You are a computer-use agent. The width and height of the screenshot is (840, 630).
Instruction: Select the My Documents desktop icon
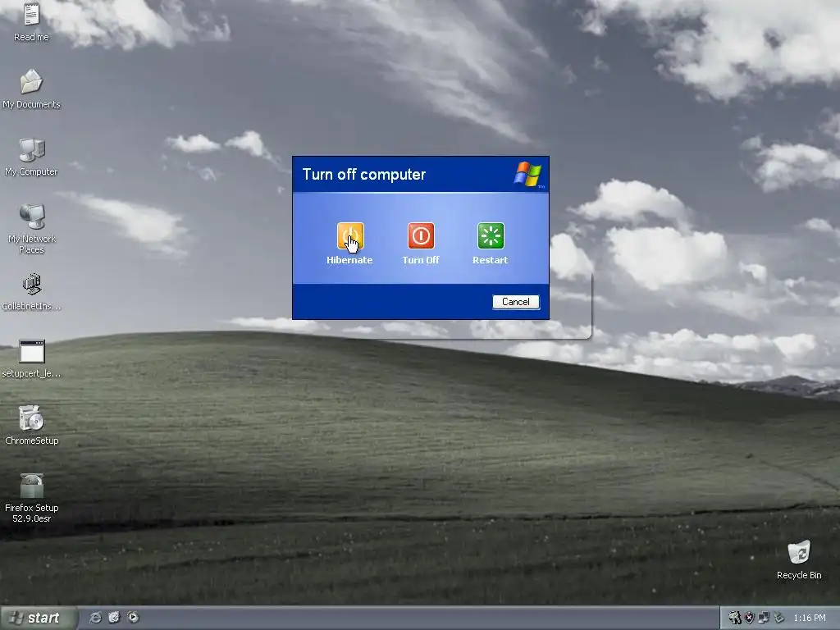point(31,89)
